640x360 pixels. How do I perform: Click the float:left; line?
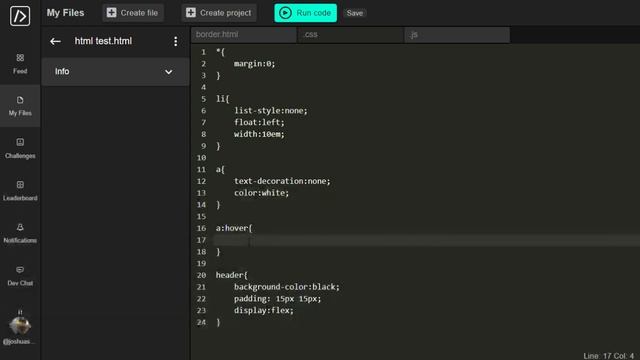pos(259,122)
